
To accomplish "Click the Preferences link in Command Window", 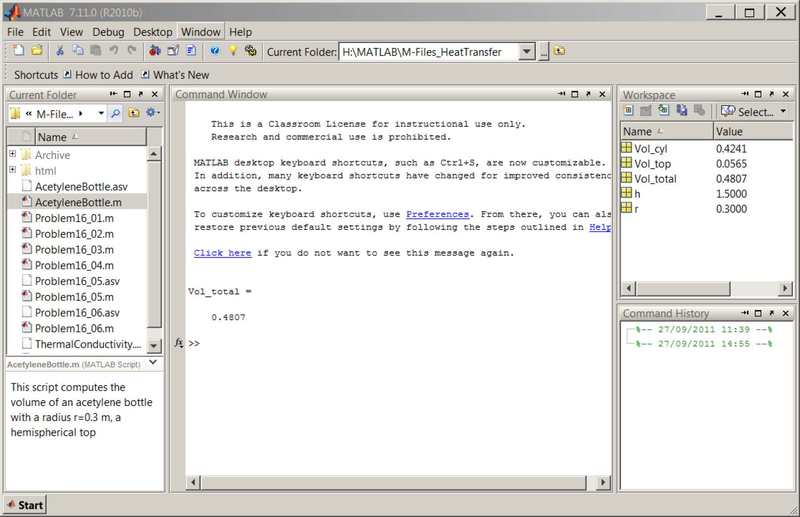I will tap(437, 214).
